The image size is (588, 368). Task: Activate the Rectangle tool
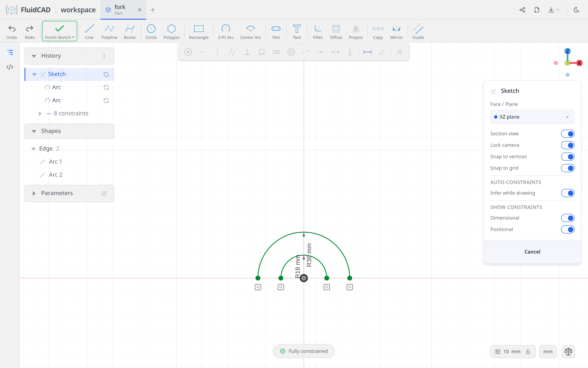point(199,32)
